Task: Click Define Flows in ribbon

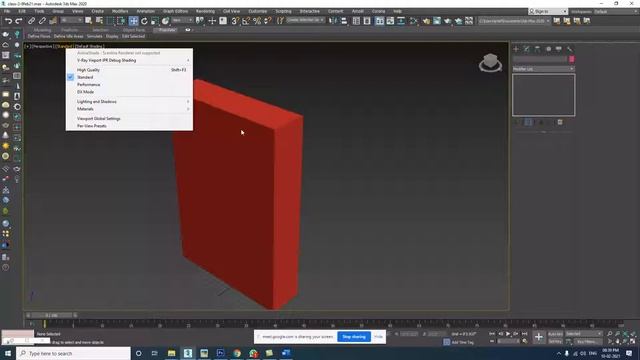Action: pos(39,36)
